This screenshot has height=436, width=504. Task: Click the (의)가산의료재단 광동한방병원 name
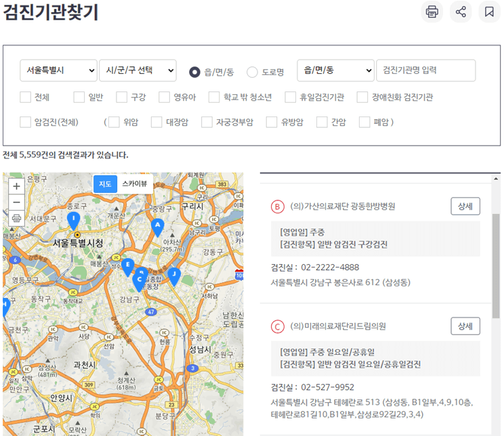[x=343, y=206]
